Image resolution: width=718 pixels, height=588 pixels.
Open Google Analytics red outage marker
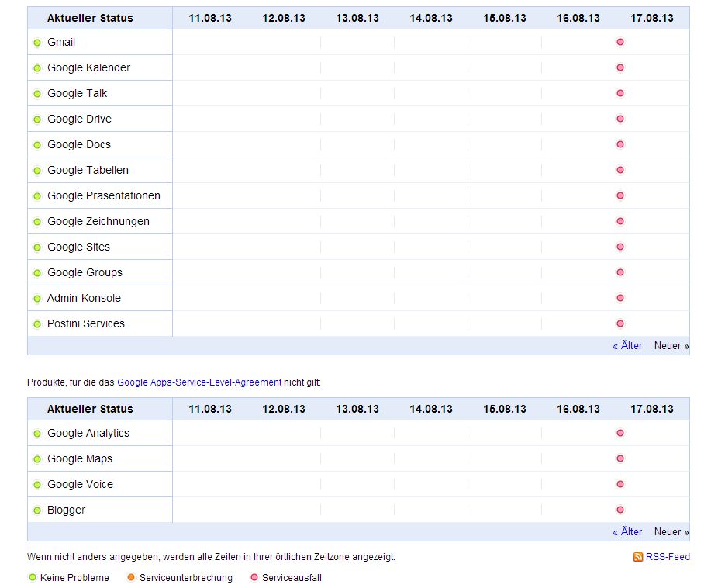pos(620,433)
